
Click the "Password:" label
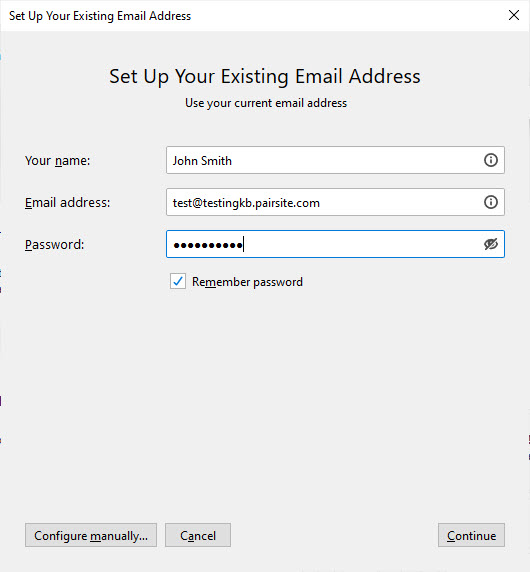54,244
